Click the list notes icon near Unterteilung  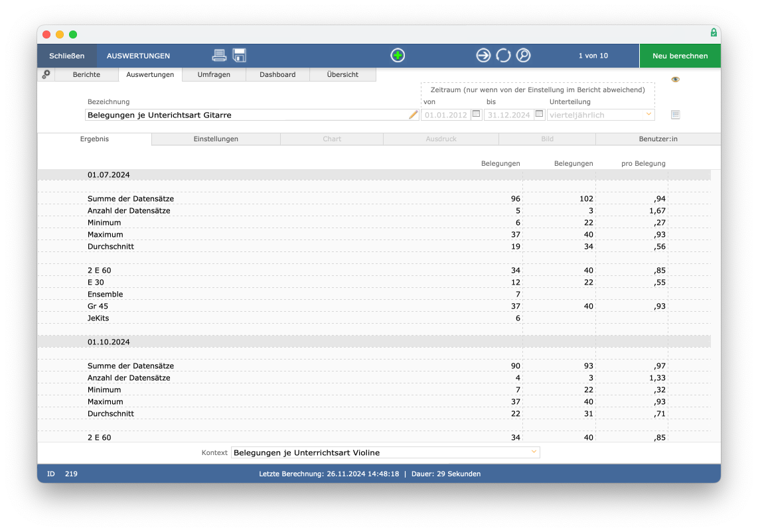[x=675, y=115]
